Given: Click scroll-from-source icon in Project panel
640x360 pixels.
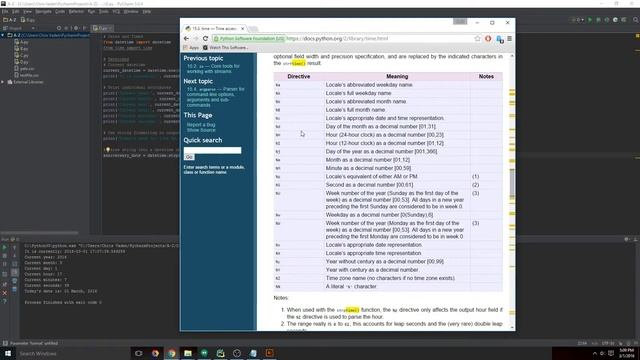Looking at the screenshot, I should pyautogui.click(x=59, y=28).
